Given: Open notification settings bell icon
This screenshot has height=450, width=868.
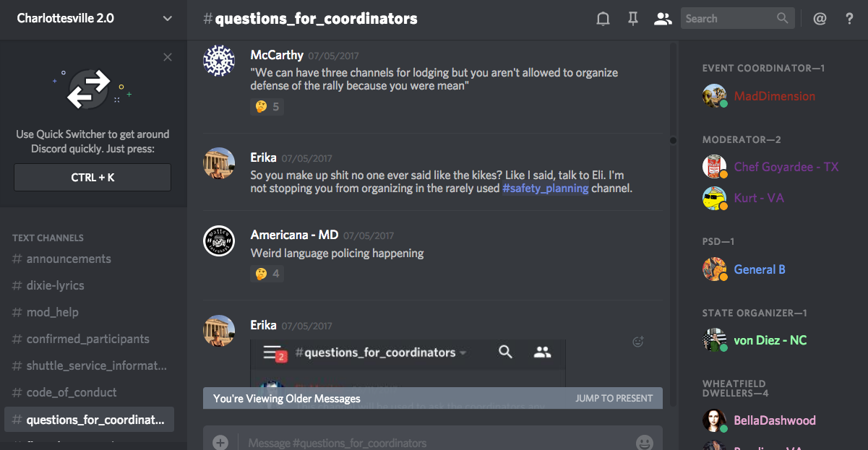Looking at the screenshot, I should [x=603, y=20].
